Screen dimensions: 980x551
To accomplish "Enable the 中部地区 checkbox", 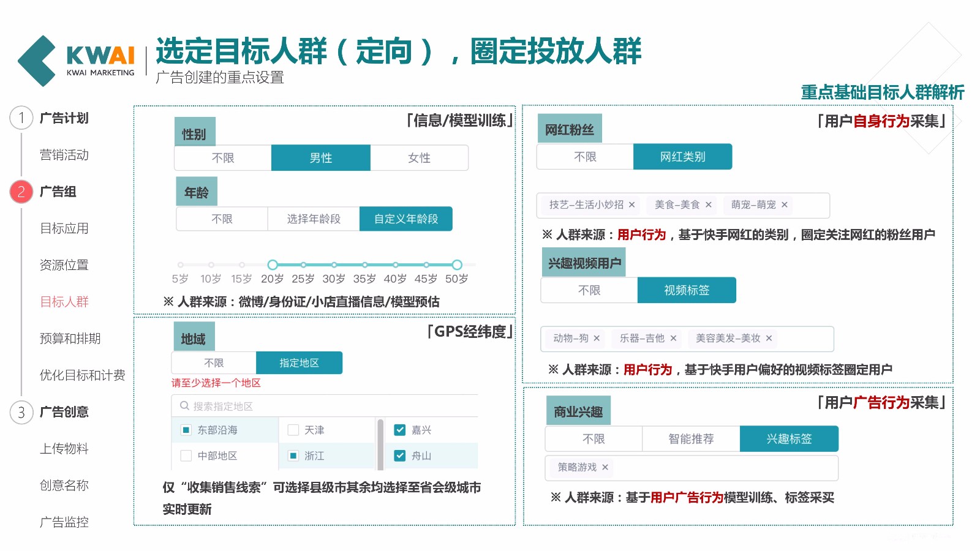I will [x=186, y=456].
